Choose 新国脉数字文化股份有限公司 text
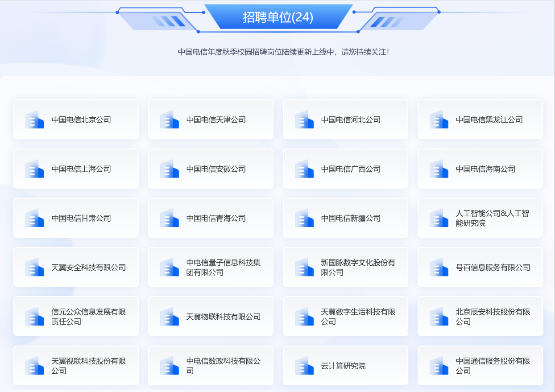 [358, 267]
